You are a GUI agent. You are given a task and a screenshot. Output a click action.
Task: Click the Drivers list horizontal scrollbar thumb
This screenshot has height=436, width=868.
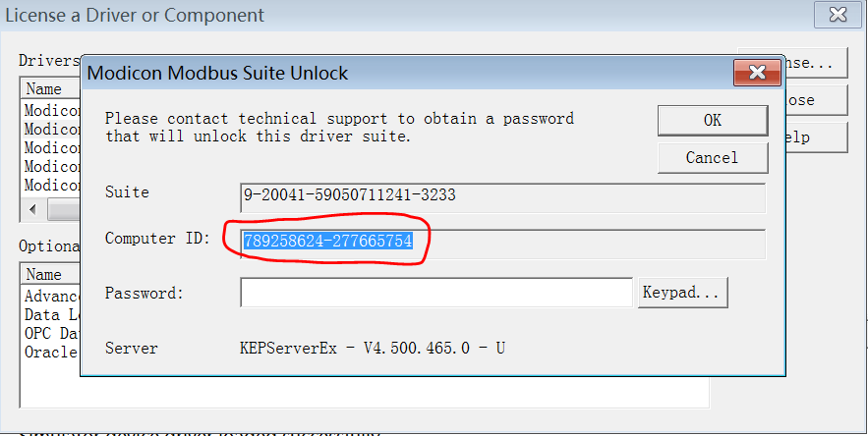pyautogui.click(x=65, y=210)
